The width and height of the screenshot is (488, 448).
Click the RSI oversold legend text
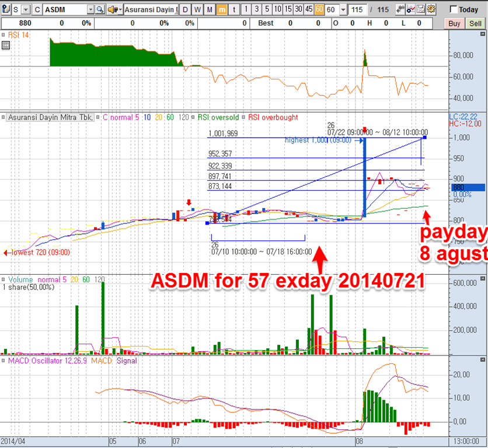click(218, 117)
